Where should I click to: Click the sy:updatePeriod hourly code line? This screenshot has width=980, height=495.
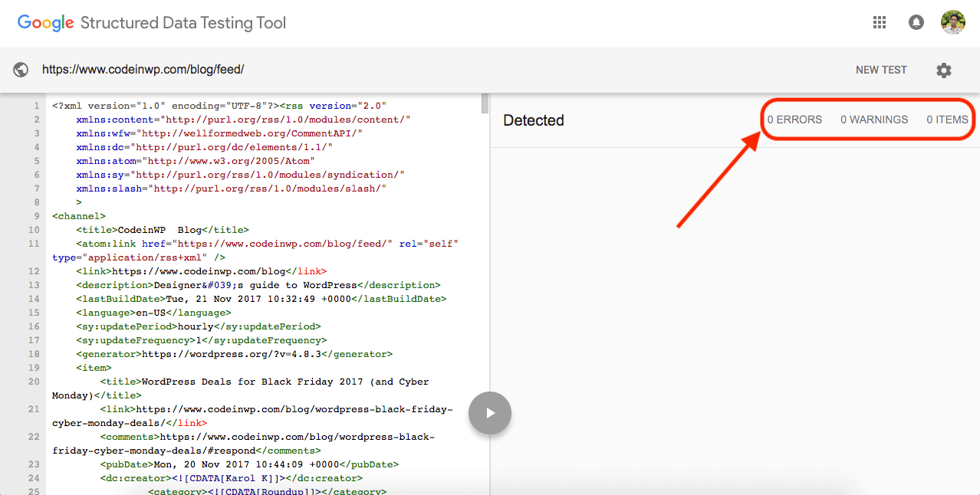point(198,326)
